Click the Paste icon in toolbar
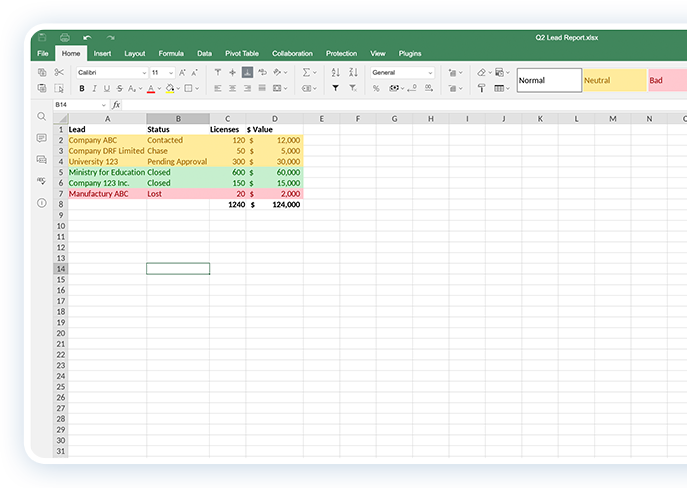The width and height of the screenshot is (687, 488). click(42, 88)
